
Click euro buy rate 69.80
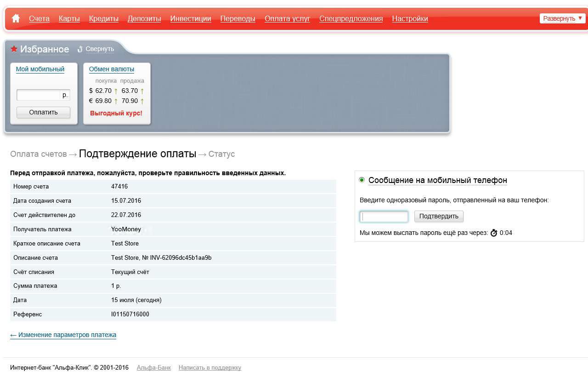click(x=103, y=101)
